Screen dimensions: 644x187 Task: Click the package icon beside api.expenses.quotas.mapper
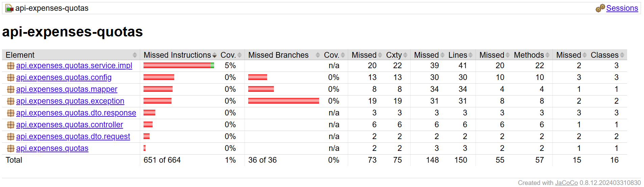tap(10, 89)
